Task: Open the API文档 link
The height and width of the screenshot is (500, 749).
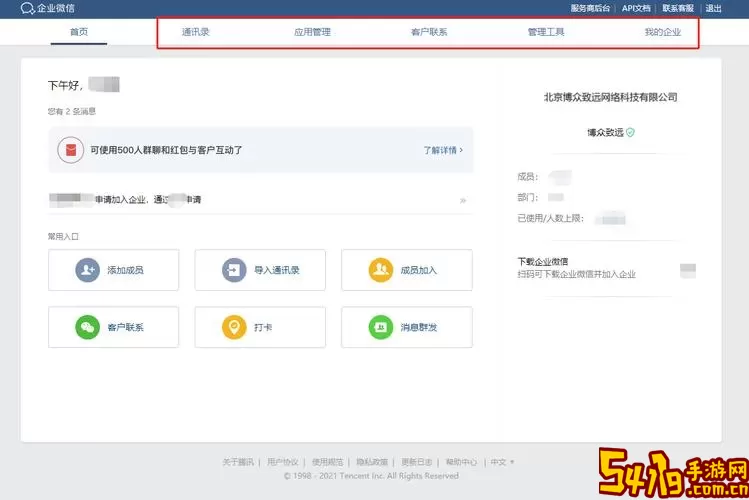Action: click(x=636, y=8)
